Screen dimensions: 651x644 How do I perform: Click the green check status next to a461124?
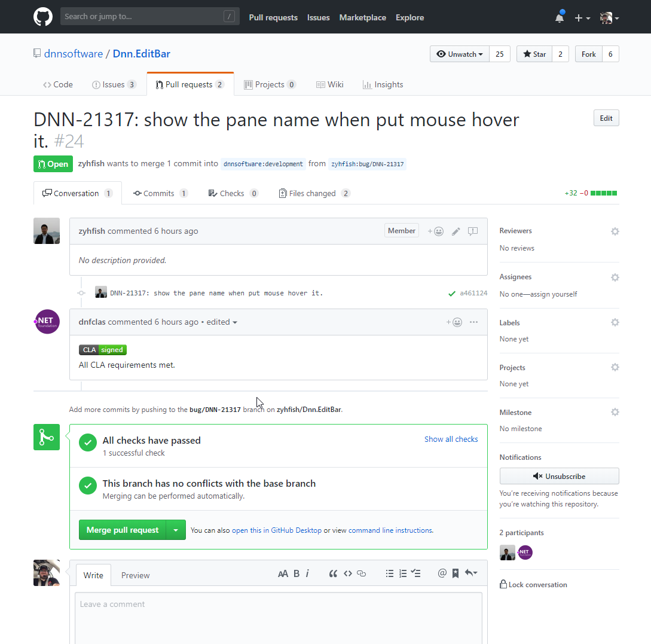(x=452, y=294)
